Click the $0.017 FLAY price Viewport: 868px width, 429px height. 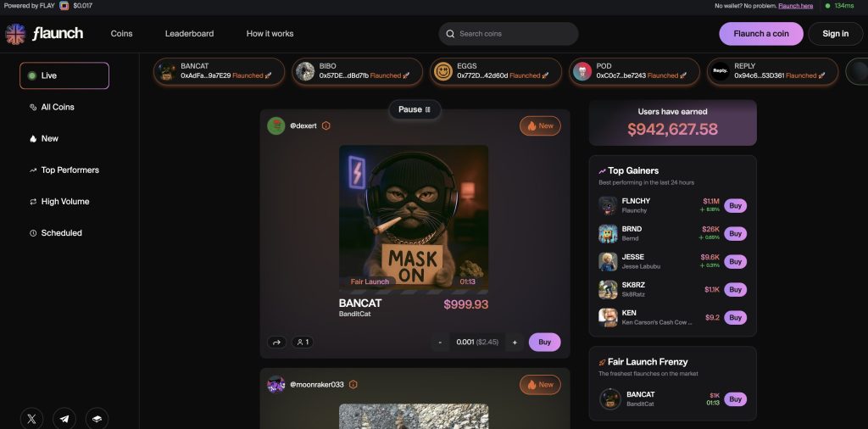click(83, 6)
